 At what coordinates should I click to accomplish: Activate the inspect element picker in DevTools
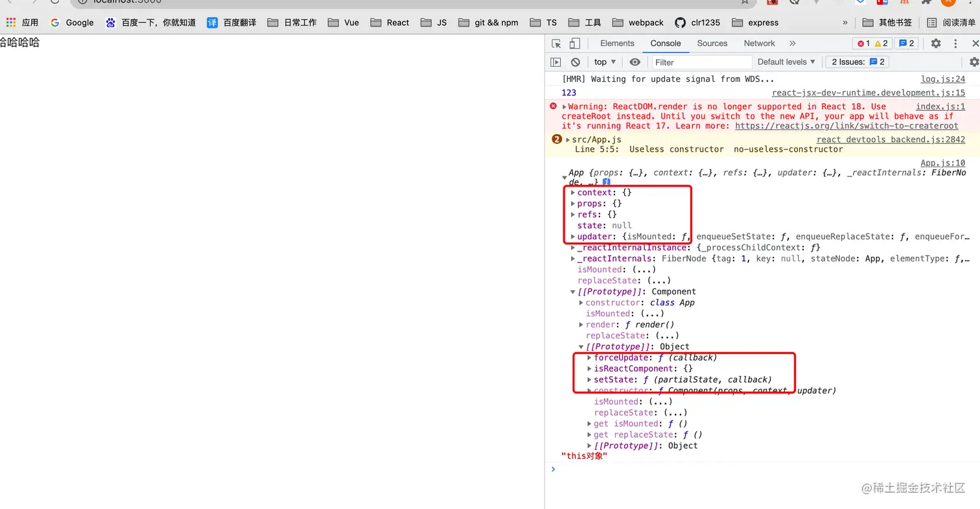(x=556, y=43)
